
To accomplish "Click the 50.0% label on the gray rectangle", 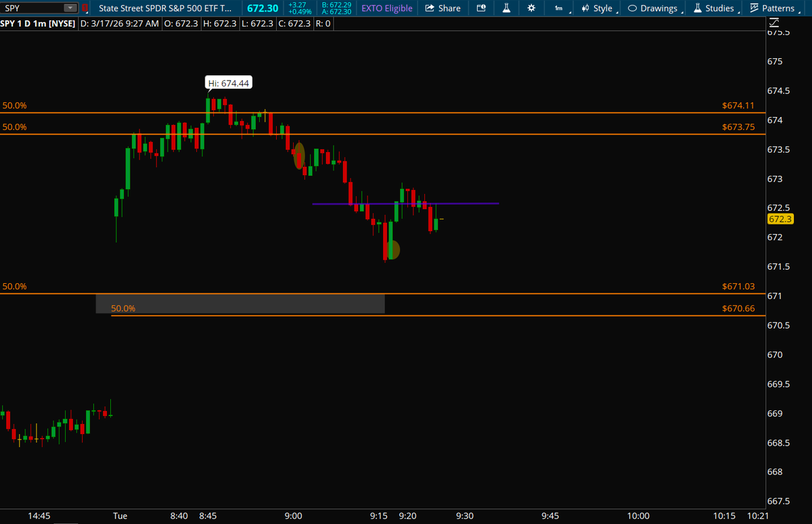I will (123, 308).
